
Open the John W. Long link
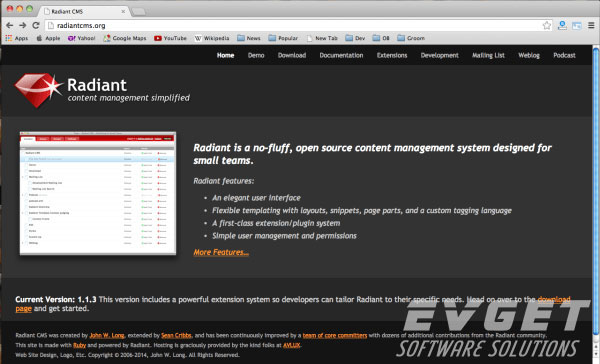[107, 335]
